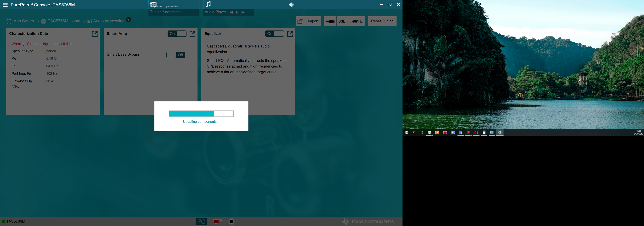Select the Port freq. Fp value 102 Hz

[x=52, y=73]
